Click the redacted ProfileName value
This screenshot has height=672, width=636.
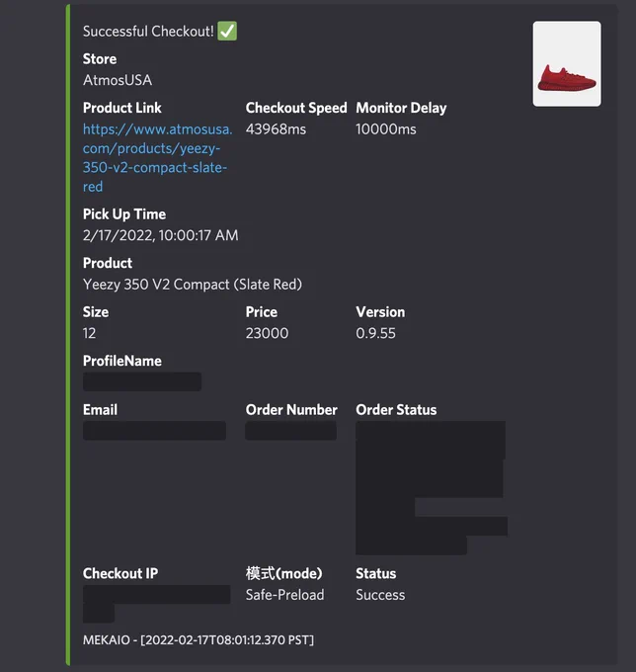(142, 381)
